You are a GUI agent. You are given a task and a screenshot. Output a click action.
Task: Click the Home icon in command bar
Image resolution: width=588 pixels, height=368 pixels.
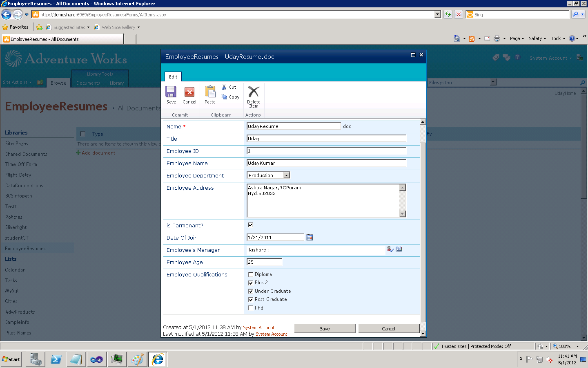457,38
